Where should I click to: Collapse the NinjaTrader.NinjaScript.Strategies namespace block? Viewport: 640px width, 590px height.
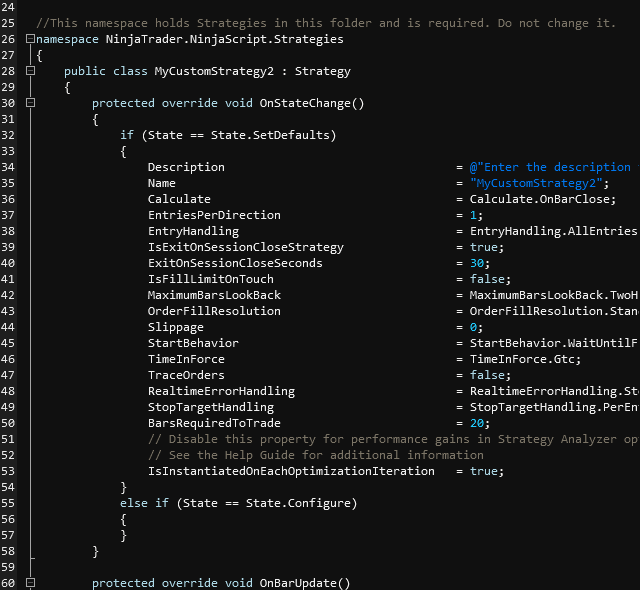(x=30, y=39)
